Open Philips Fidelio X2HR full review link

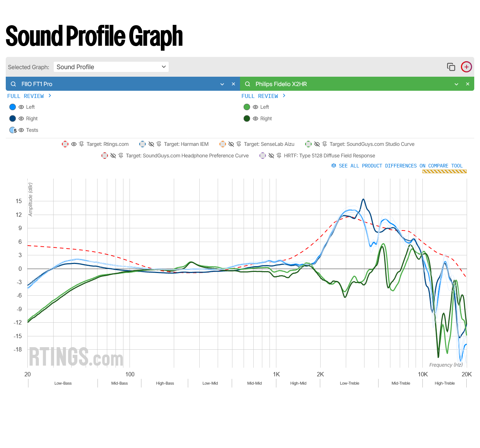(263, 96)
